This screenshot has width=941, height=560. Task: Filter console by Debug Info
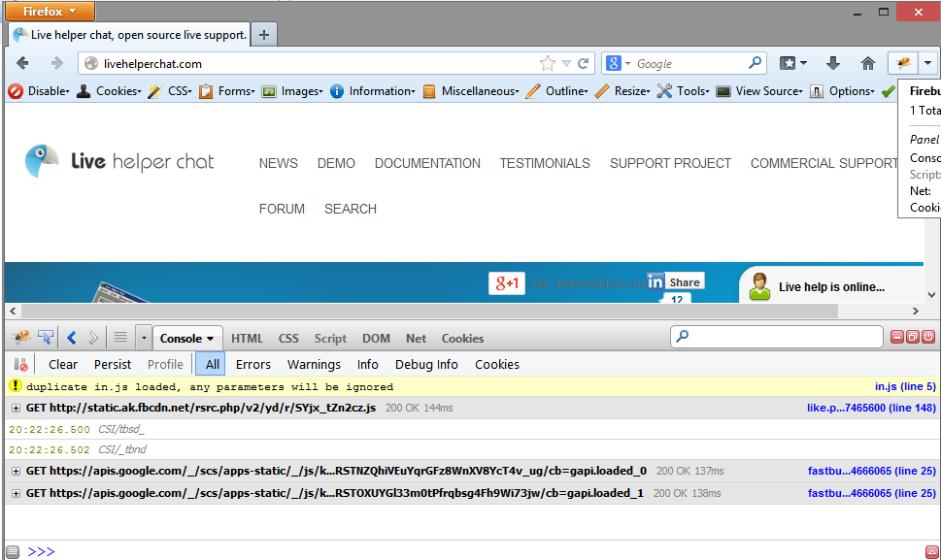pos(426,364)
